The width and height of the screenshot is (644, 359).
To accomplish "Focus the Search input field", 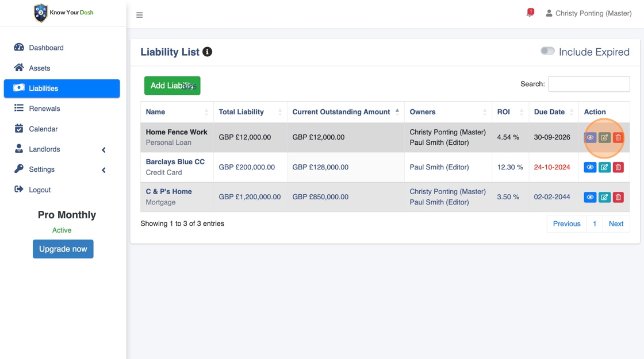I will (589, 84).
